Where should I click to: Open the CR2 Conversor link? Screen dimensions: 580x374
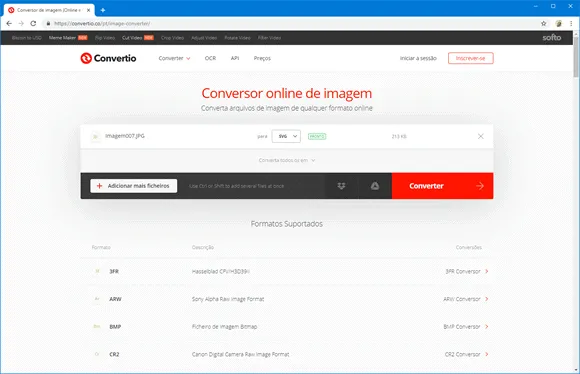click(x=462, y=354)
